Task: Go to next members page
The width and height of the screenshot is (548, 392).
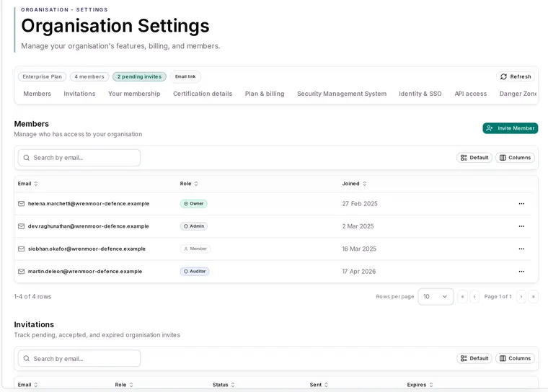Action: click(521, 297)
